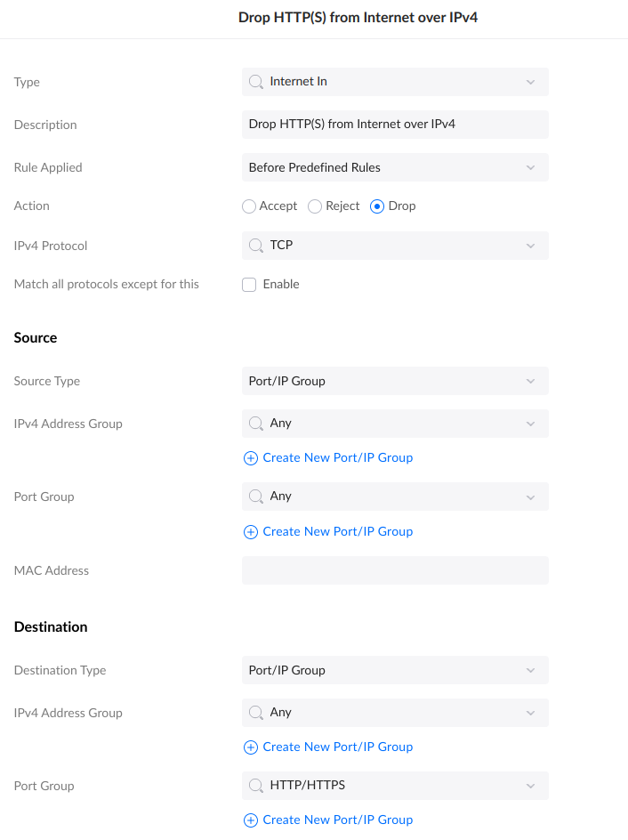Image resolution: width=628 pixels, height=840 pixels.
Task: Open the Destination Type dropdown
Action: coord(395,670)
